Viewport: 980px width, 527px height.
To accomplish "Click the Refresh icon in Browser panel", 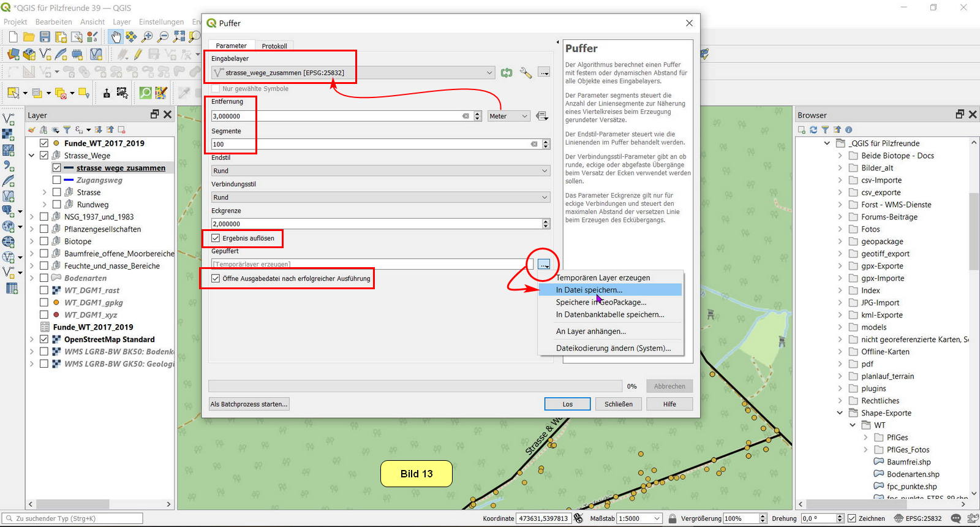I will tap(813, 130).
